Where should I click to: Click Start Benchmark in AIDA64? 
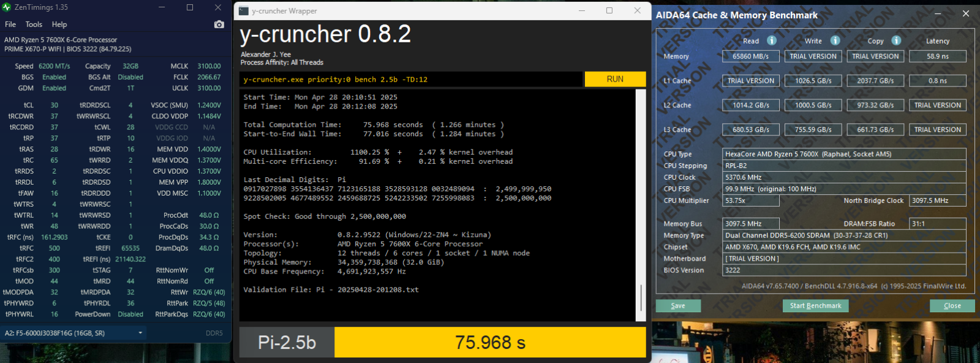(x=815, y=306)
